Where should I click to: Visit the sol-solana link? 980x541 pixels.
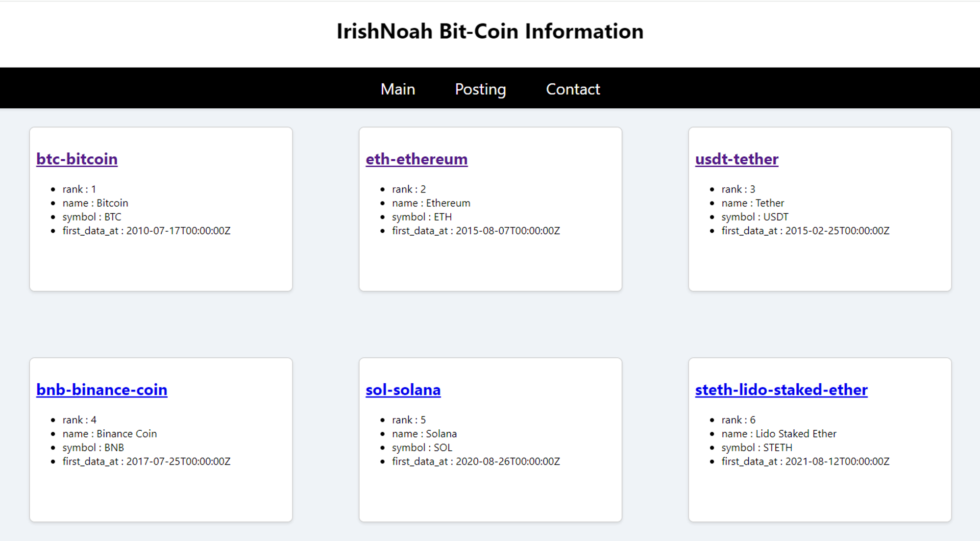[x=403, y=390]
